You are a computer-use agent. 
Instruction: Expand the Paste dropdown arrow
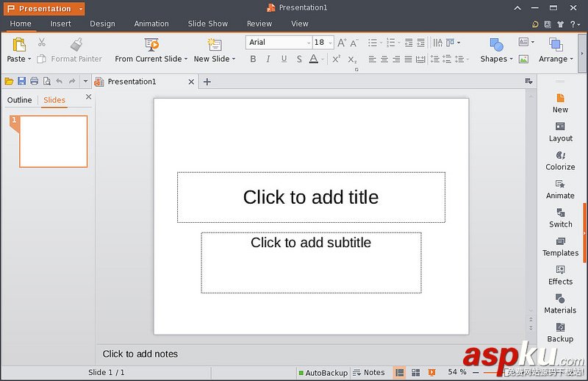click(x=29, y=59)
